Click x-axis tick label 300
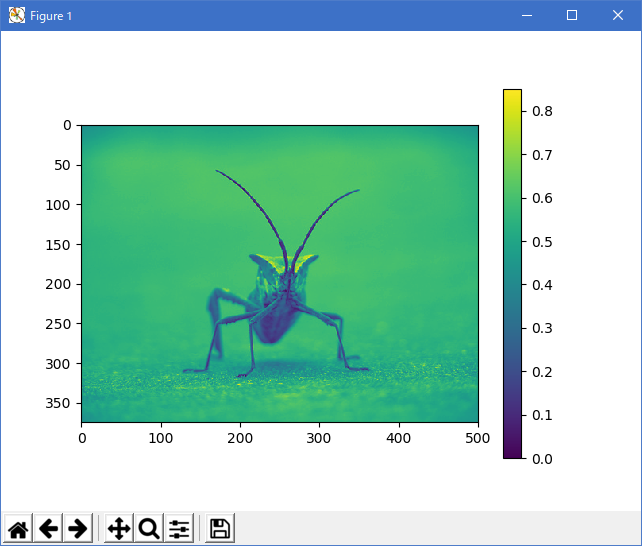The width and height of the screenshot is (642, 546). coord(319,438)
